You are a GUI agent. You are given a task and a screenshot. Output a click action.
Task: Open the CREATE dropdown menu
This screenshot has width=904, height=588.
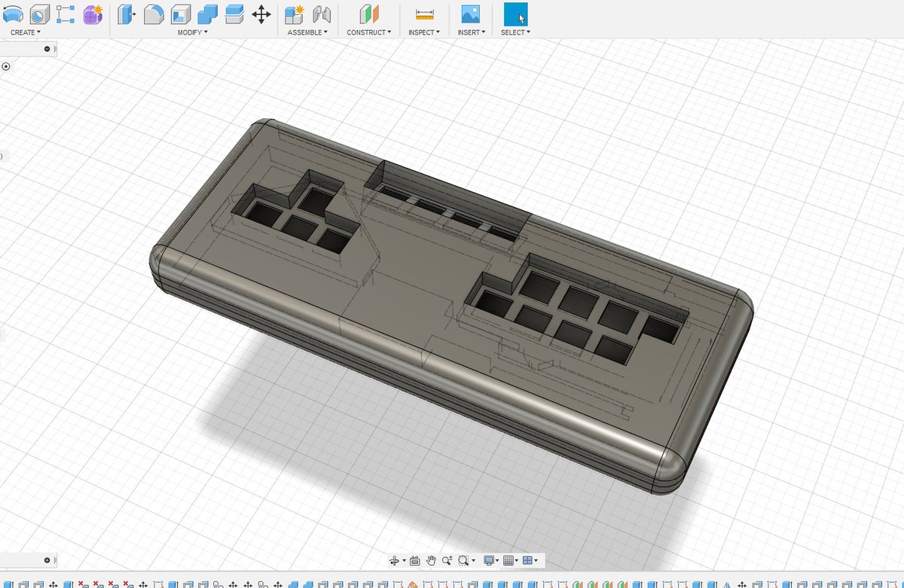(x=26, y=32)
